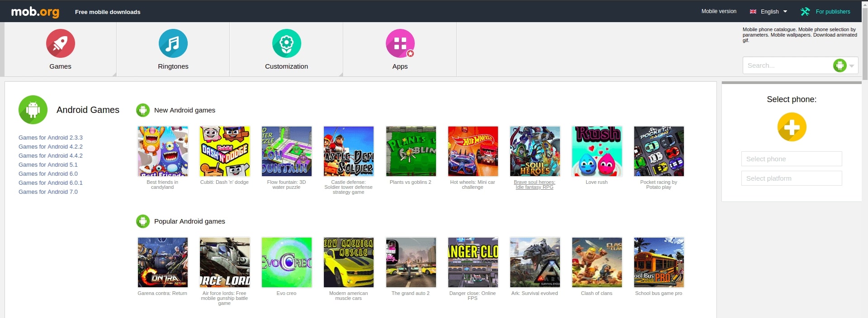868x318 pixels.
Task: Open the Customization flower icon
Action: tap(287, 43)
